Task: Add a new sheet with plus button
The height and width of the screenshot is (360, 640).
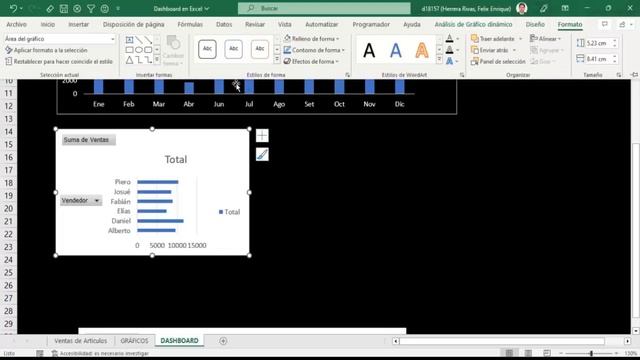Action: click(x=223, y=341)
